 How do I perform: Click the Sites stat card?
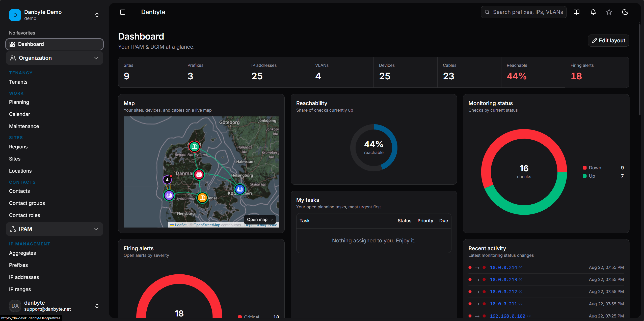click(x=150, y=72)
